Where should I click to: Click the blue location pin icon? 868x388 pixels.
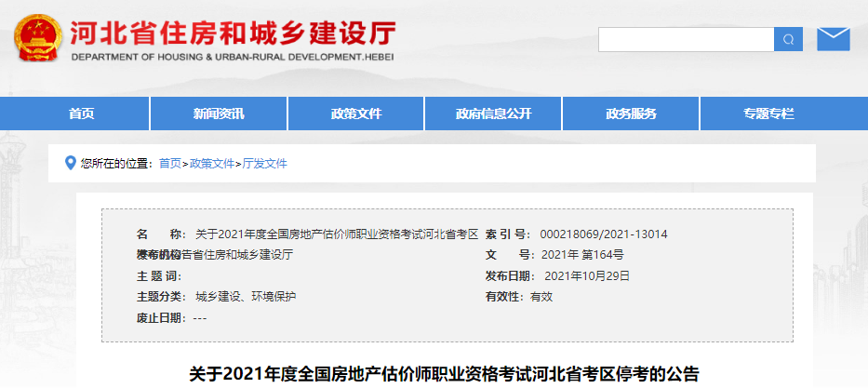pos(70,163)
